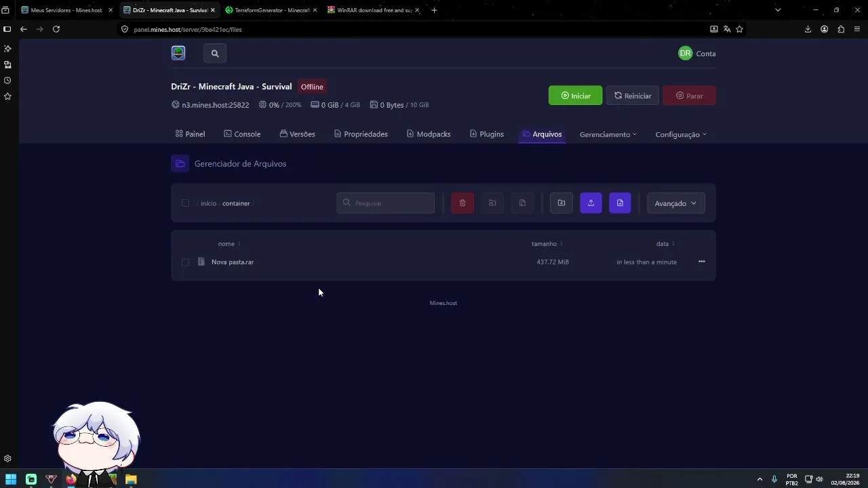Sort files by the data column
This screenshot has height=488, width=868.
pos(665,244)
